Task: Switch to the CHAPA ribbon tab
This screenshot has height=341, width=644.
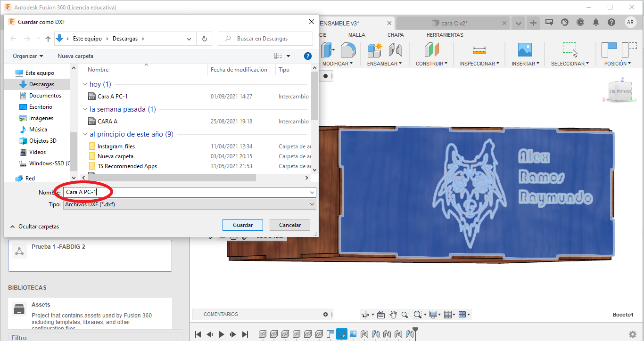Action: click(396, 35)
